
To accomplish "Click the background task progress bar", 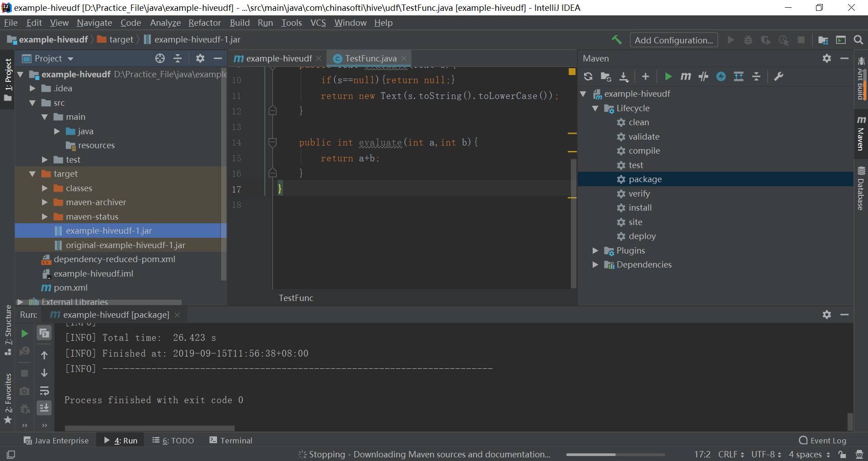I will [x=615, y=455].
